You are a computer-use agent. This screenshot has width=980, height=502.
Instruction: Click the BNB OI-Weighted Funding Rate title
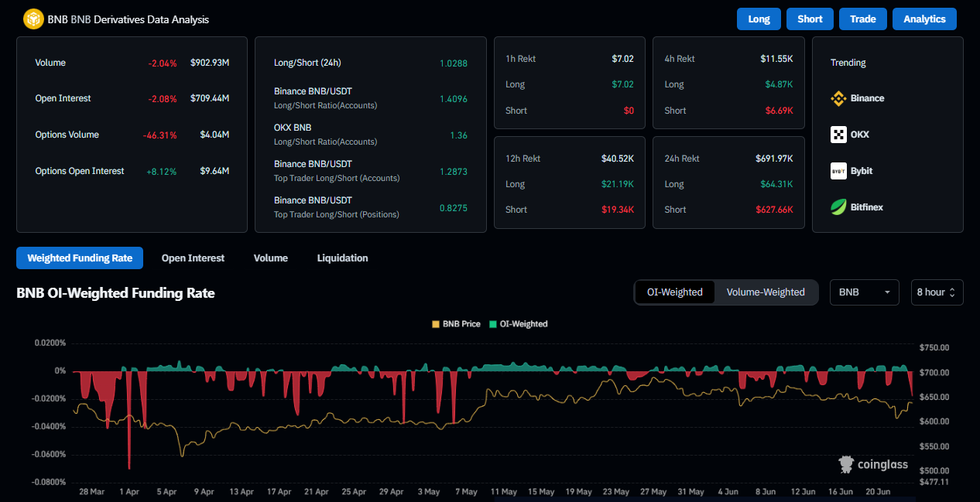(115, 293)
